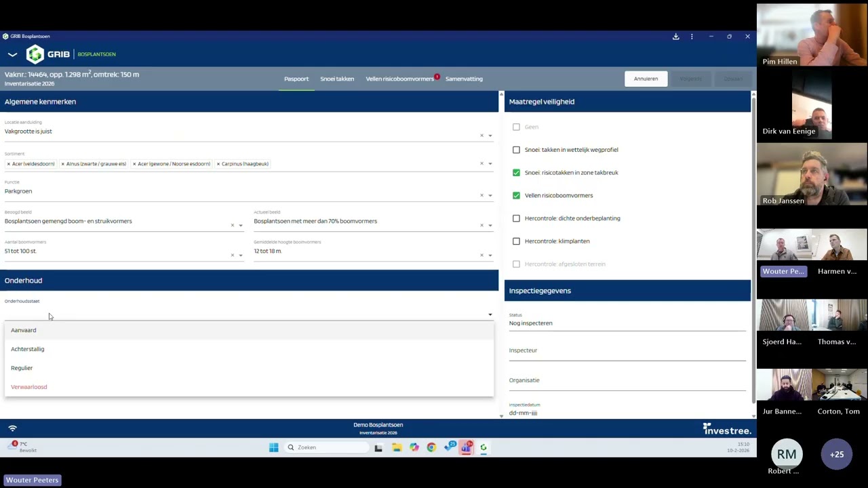This screenshot has height=488, width=868.
Task: Open the To Do app with badge 25
Action: (x=449, y=447)
